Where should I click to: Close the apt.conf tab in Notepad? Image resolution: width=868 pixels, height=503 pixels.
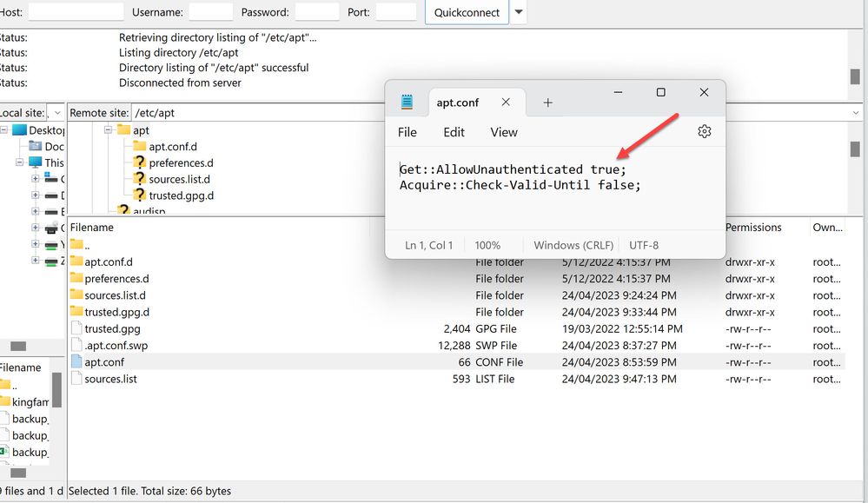tap(506, 103)
